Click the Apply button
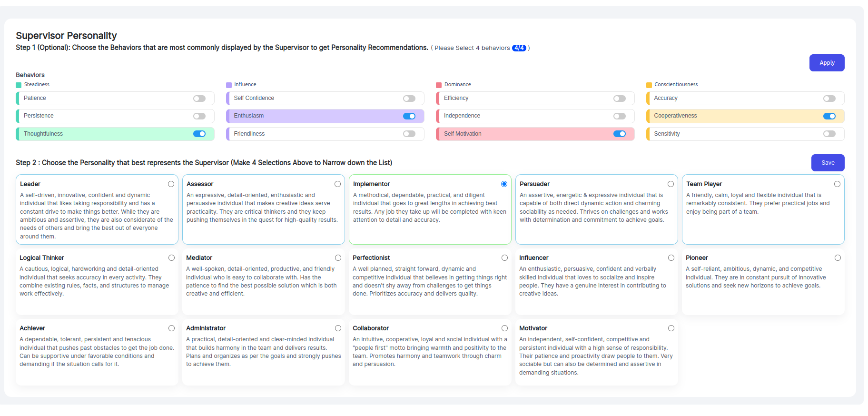This screenshot has width=868, height=416. pos(827,63)
